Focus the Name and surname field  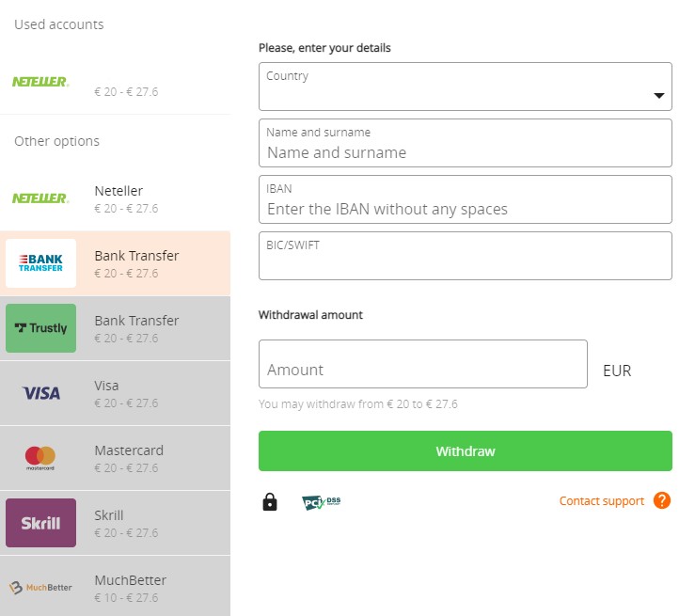click(x=465, y=151)
